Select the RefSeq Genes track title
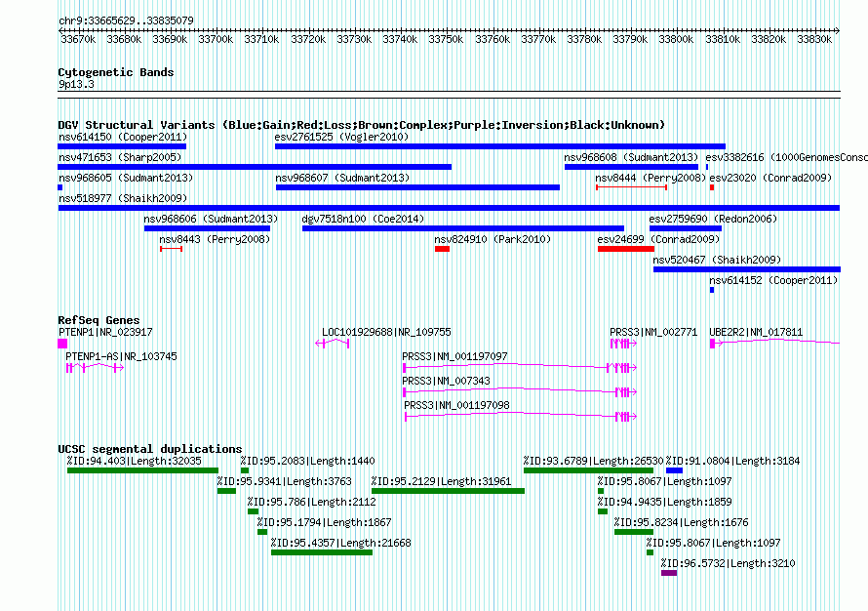 pyautogui.click(x=99, y=320)
